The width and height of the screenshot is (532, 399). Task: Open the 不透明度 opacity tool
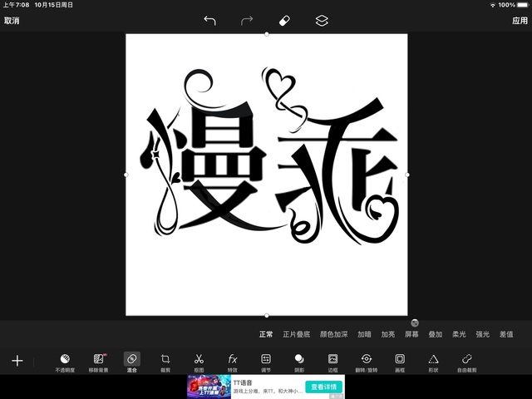(65, 362)
